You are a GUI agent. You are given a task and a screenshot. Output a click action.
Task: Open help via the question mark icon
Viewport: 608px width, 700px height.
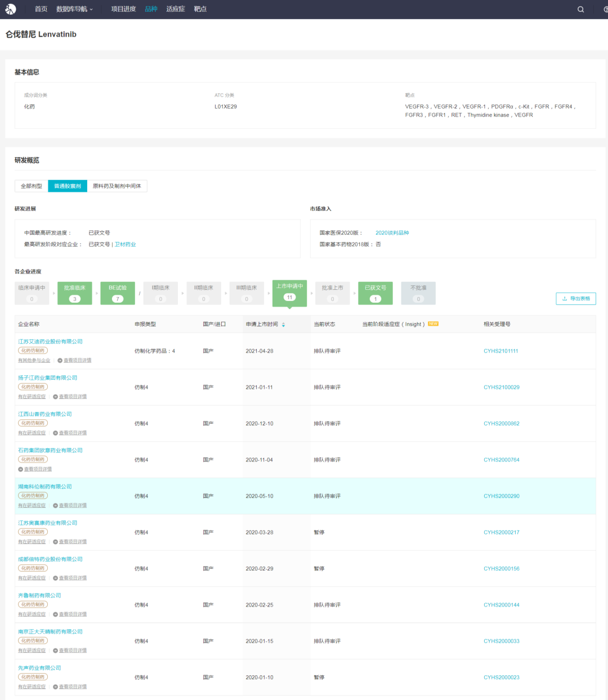pyautogui.click(x=606, y=9)
